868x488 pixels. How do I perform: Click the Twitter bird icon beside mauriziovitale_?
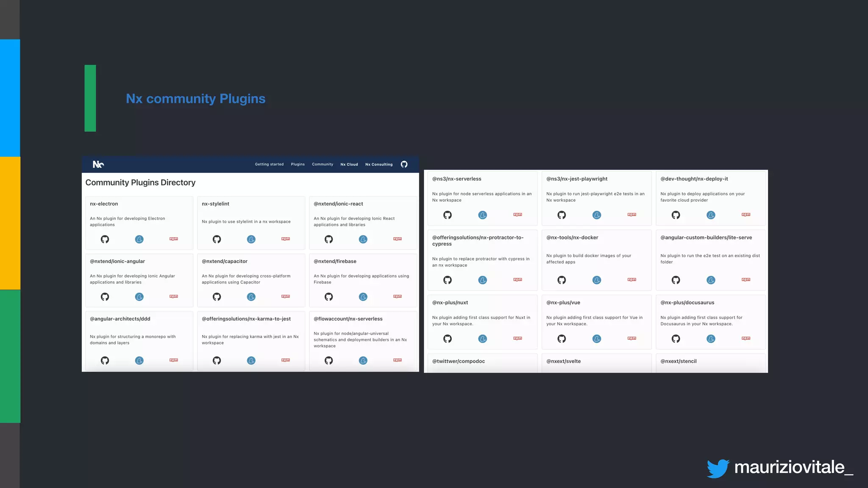718,469
